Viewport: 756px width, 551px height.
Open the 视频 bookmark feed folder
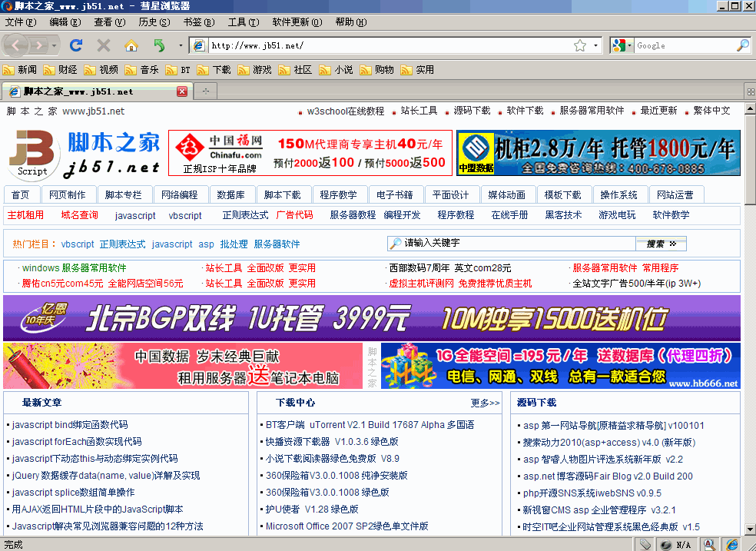101,70
